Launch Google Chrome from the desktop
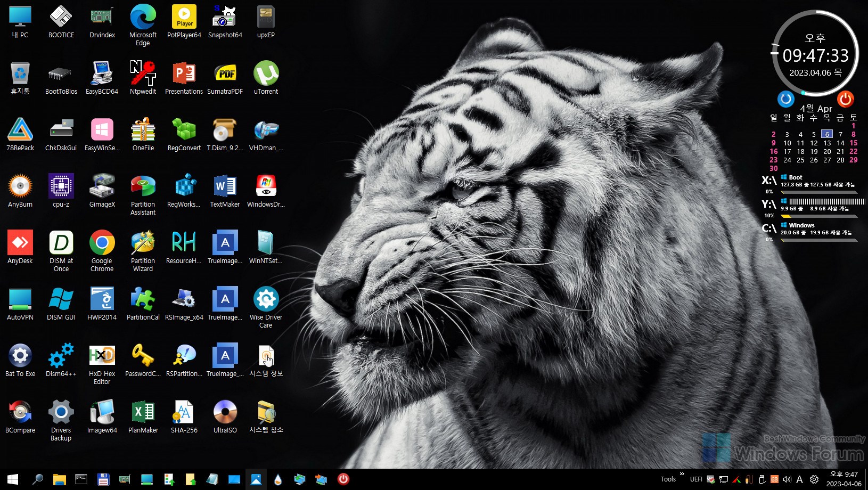Screen dimensions: 868x490 (x=102, y=251)
